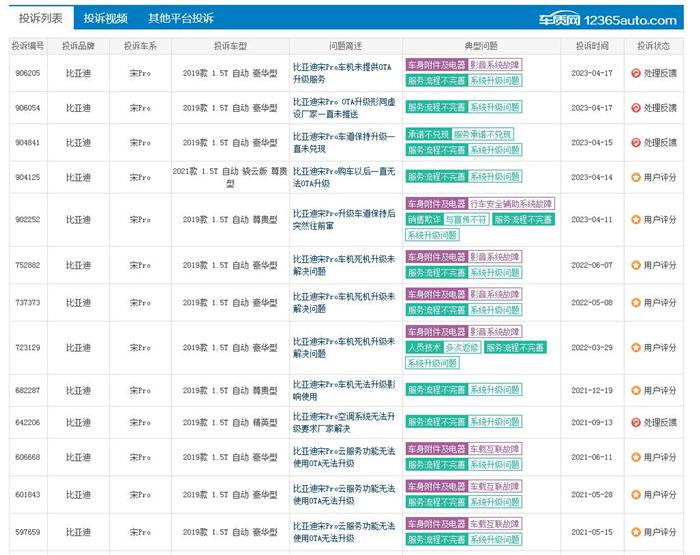Image resolution: width=700 pixels, height=555 pixels.
Task: Click 车载互联故障 tag in row 606668
Action: click(495, 449)
